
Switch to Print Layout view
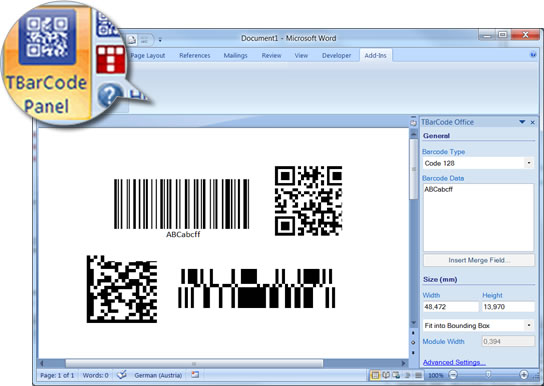point(375,375)
